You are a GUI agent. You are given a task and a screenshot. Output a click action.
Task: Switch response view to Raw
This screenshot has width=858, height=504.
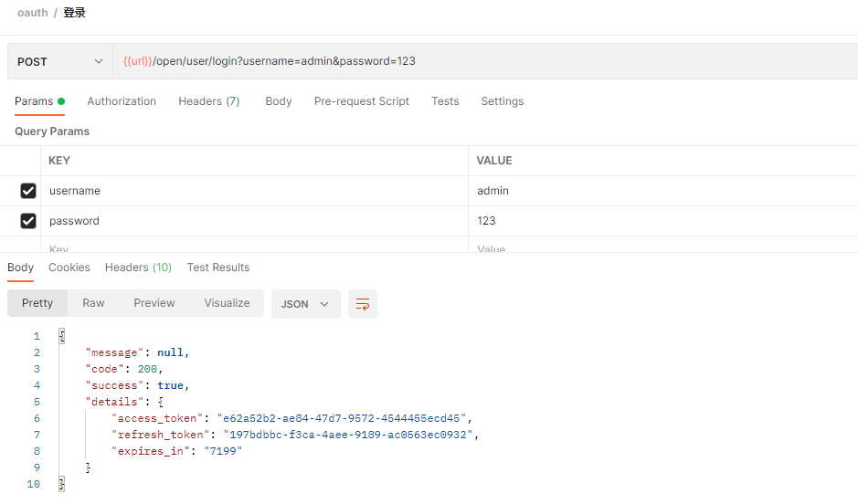click(x=93, y=303)
